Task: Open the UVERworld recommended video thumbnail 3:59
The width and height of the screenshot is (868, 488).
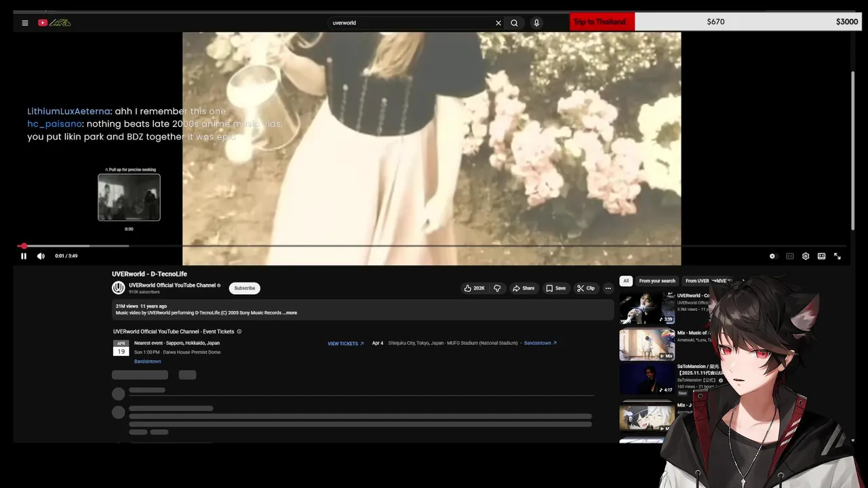Action: [647, 308]
